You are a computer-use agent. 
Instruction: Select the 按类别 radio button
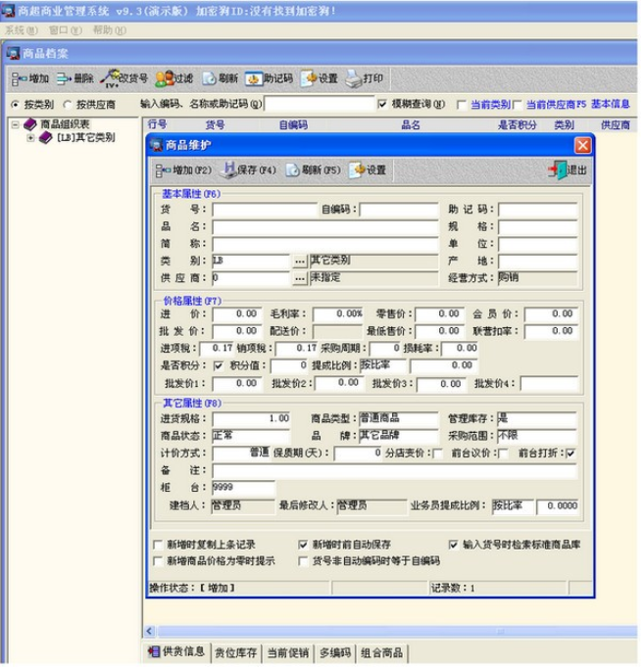(16, 105)
